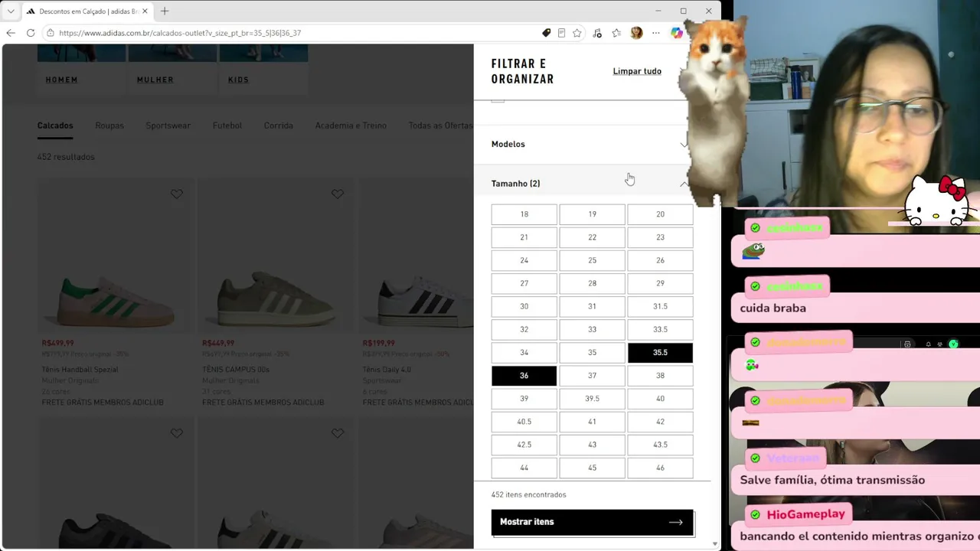Select size 44 filter
Screen dimensions: 980x551
click(524, 468)
